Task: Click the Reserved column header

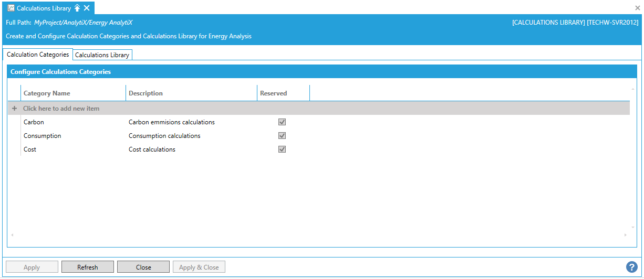Action: (273, 93)
